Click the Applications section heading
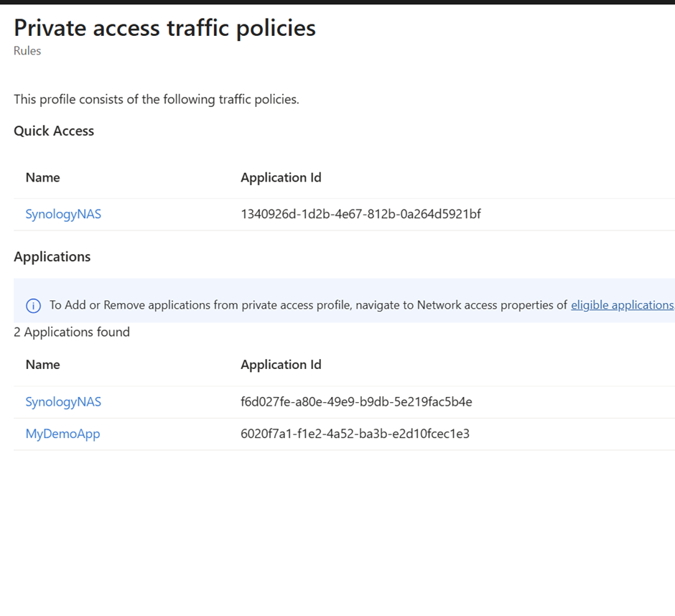The image size is (675, 616). 52,256
